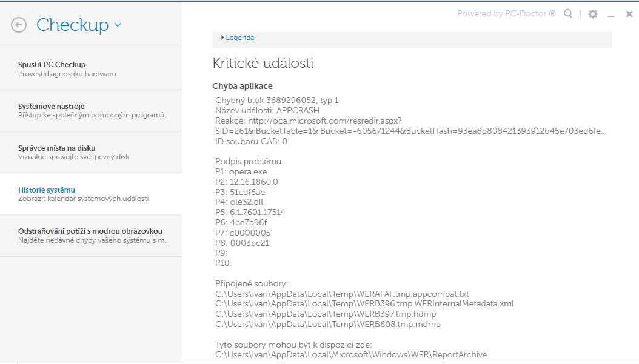Open the settings gear icon
The height and width of the screenshot is (364, 639).
point(593,14)
